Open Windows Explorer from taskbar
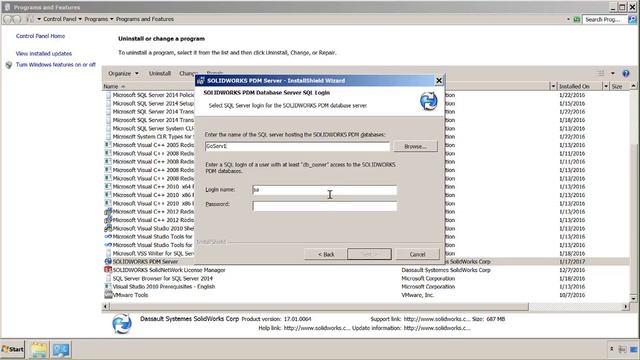This screenshot has width=640, height=360. (x=39, y=350)
